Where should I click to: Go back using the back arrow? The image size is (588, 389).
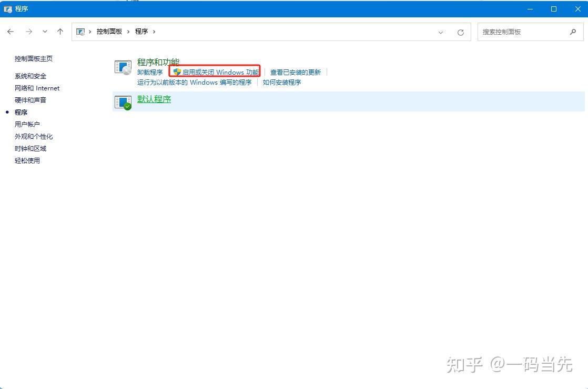click(11, 32)
